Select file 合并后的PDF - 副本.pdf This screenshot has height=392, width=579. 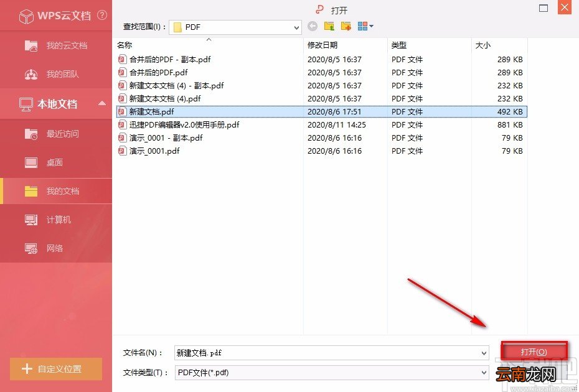170,60
